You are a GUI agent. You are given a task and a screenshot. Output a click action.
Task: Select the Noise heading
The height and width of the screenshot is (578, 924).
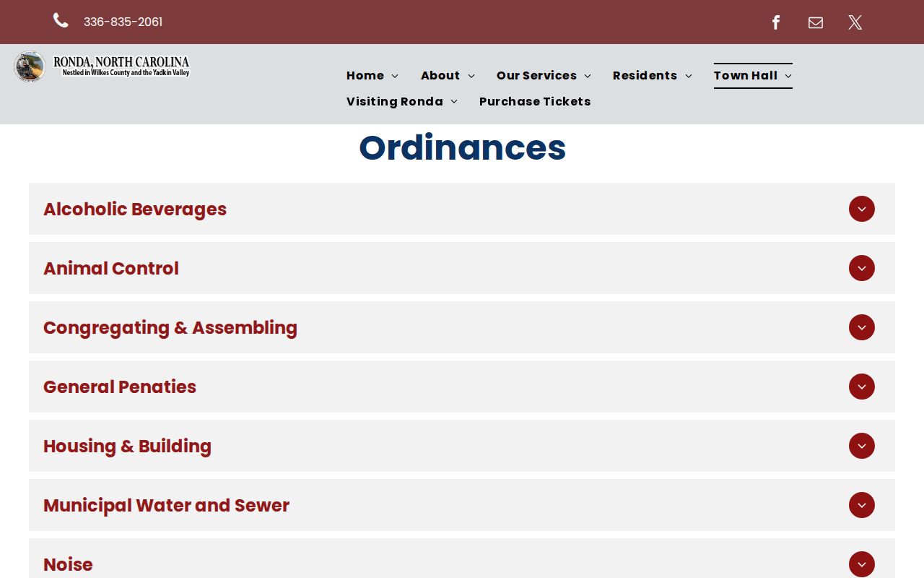pyautogui.click(x=68, y=564)
